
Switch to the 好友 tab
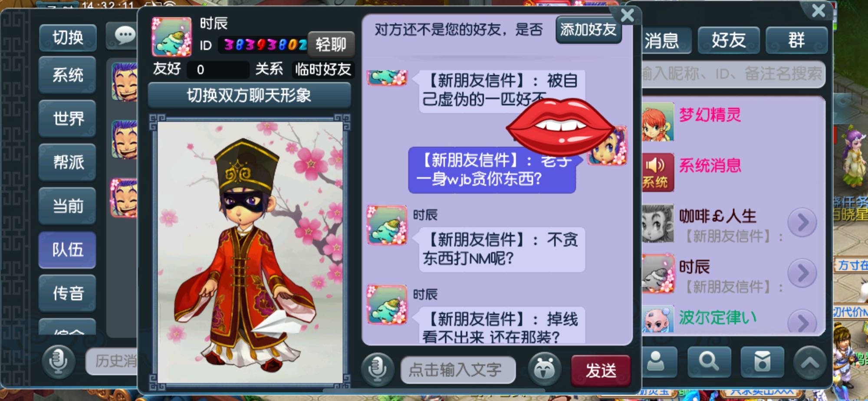[729, 40]
